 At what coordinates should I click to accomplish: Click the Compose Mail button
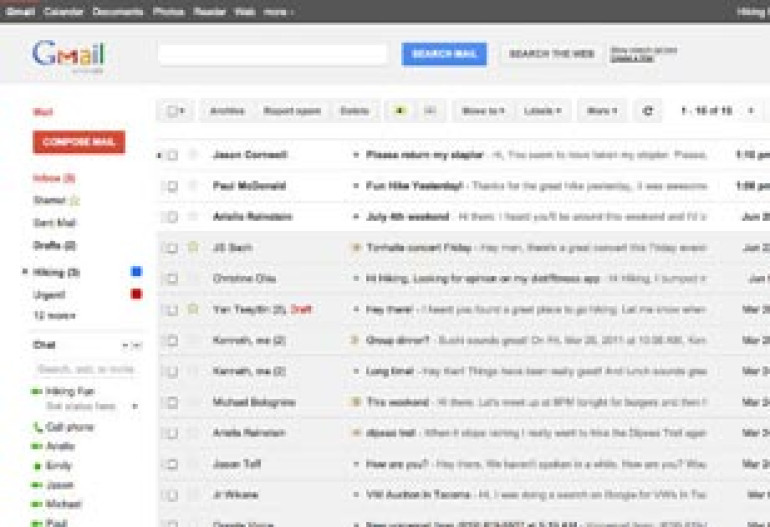click(x=79, y=142)
